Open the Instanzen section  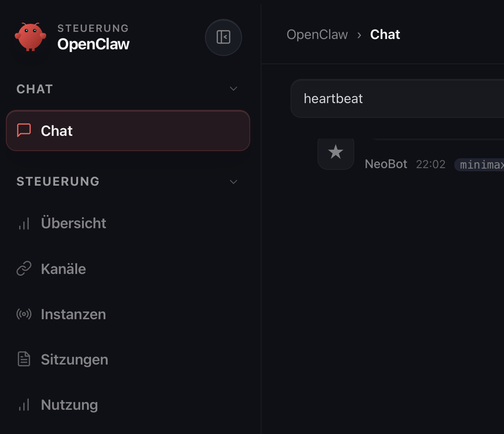(x=73, y=314)
